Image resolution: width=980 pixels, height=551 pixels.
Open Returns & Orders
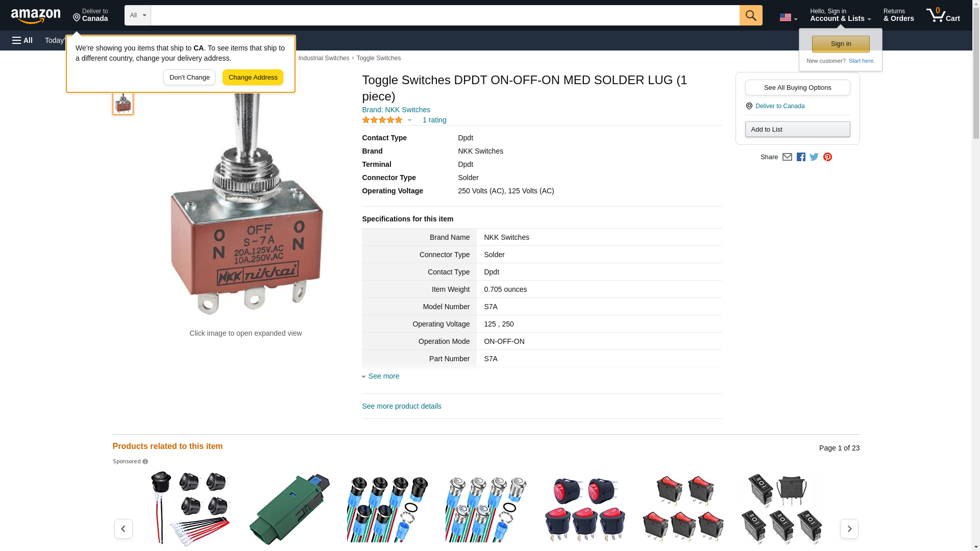coord(898,15)
